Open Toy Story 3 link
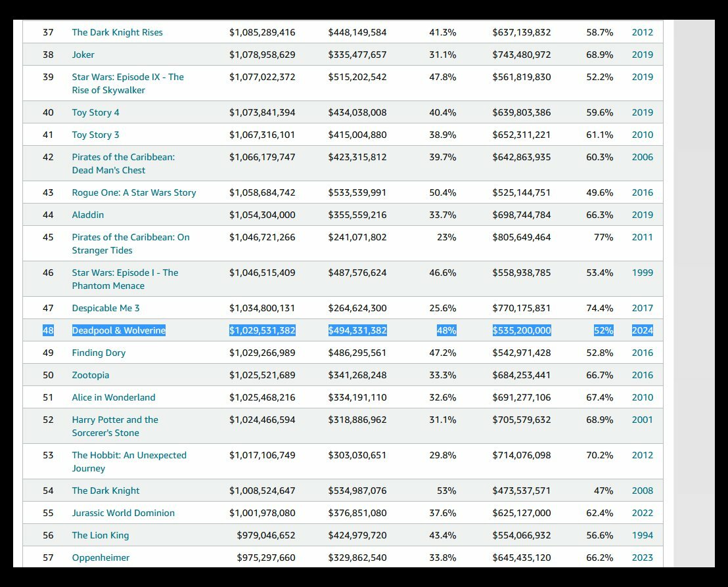The height and width of the screenshot is (587, 728). click(x=96, y=135)
